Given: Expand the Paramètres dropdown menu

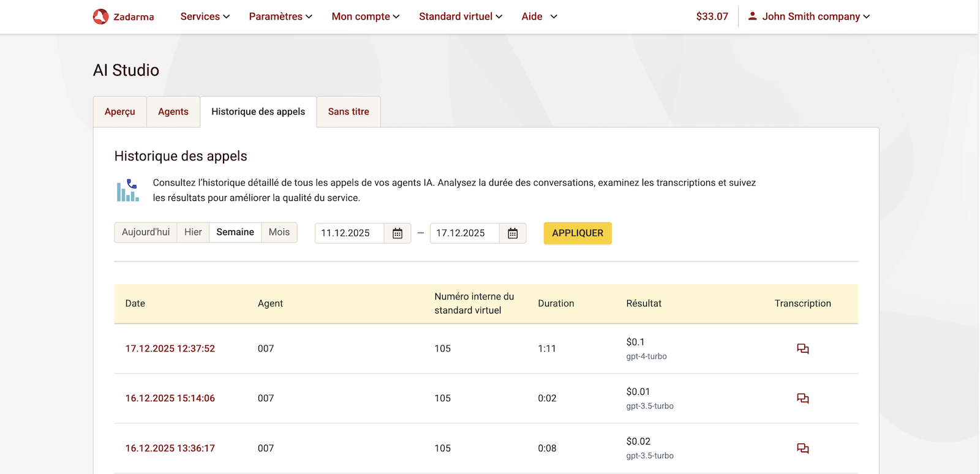Looking at the screenshot, I should (x=280, y=17).
